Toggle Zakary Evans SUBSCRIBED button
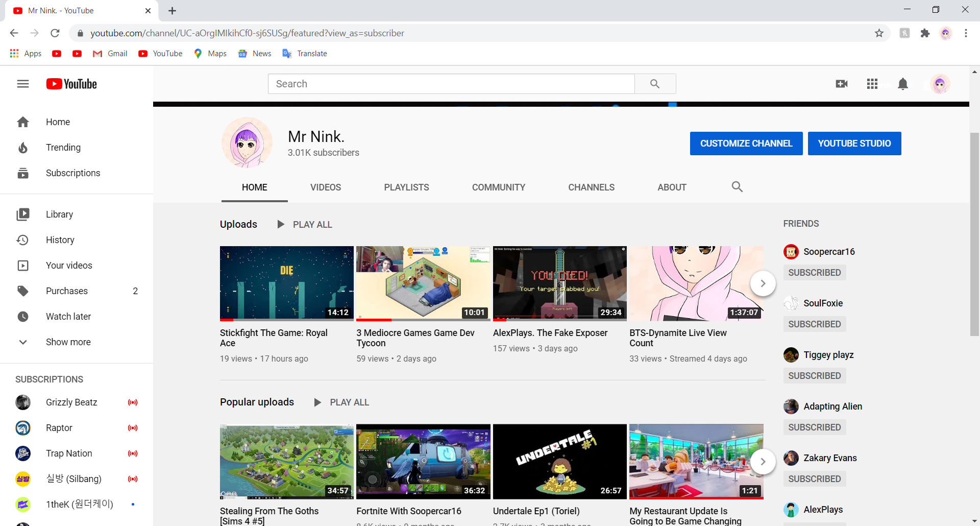This screenshot has width=980, height=526. [815, 479]
